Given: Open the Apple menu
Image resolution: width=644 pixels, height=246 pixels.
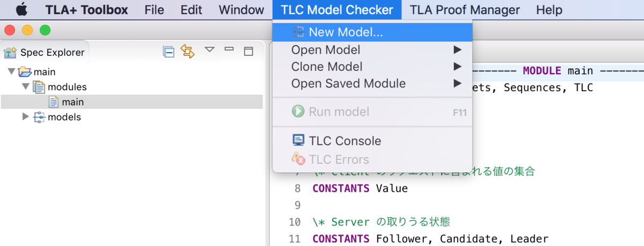Looking at the screenshot, I should pos(21,9).
